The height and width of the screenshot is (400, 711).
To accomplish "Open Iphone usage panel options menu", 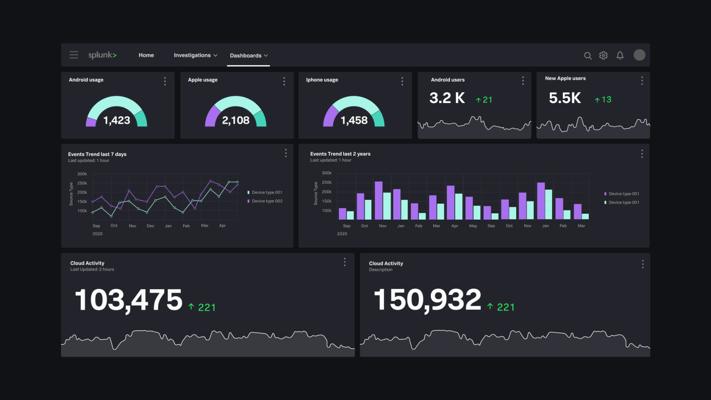I will tap(402, 81).
